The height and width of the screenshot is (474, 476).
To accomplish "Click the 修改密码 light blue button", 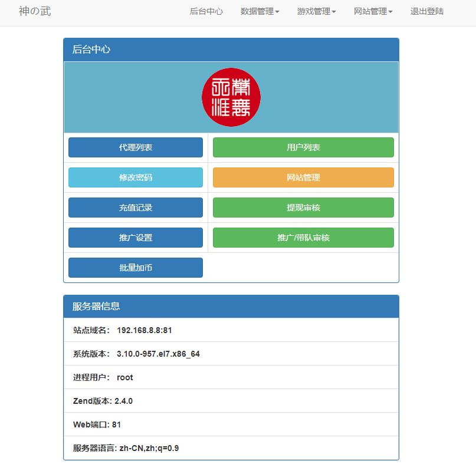I will click(x=136, y=177).
